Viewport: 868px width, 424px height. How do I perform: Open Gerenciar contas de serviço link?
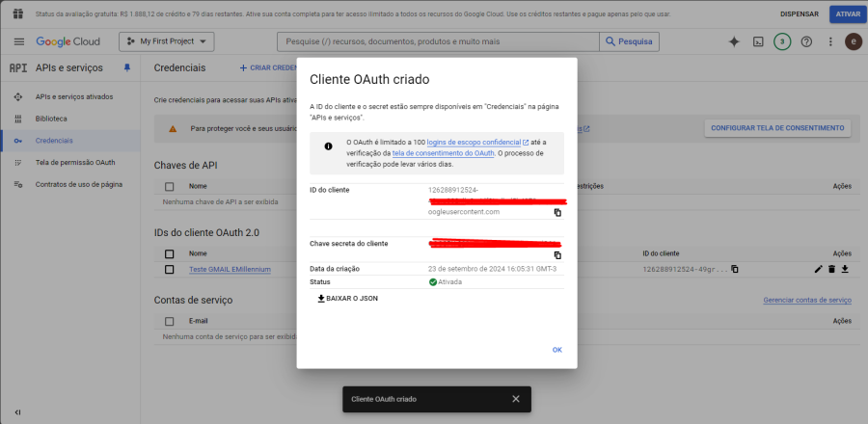click(806, 300)
